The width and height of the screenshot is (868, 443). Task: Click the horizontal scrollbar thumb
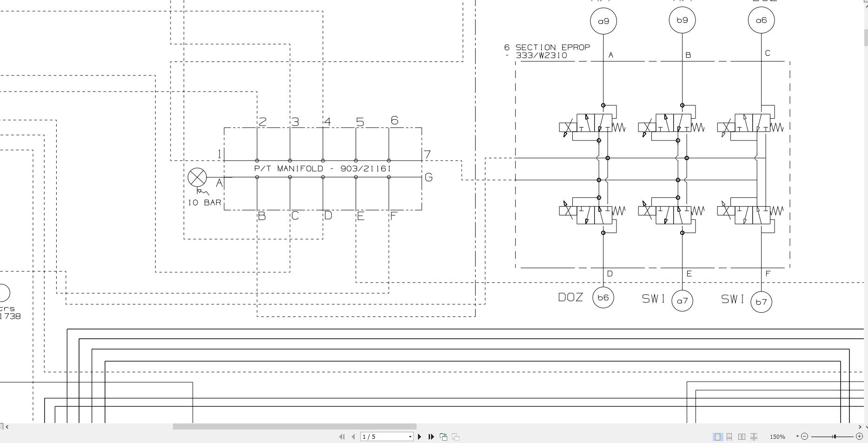(x=295, y=426)
